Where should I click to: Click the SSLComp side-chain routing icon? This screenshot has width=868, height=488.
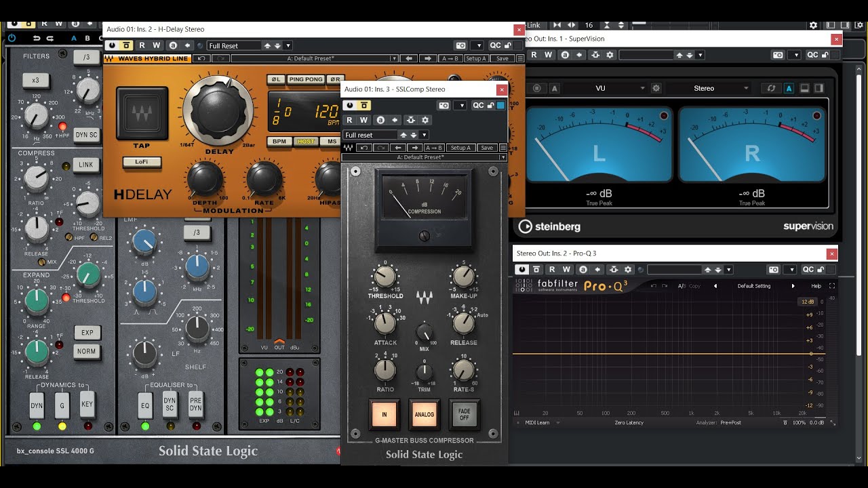(x=410, y=120)
